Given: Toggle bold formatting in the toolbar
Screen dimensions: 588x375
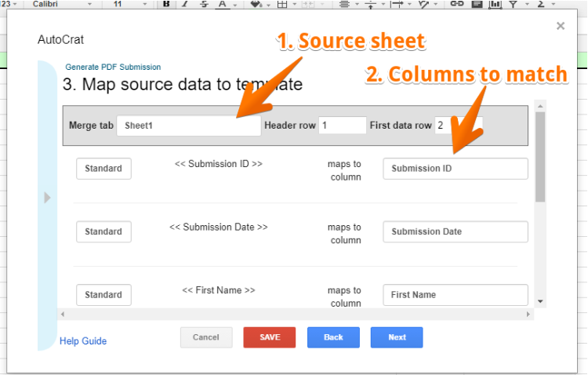Looking at the screenshot, I should coord(166,4).
